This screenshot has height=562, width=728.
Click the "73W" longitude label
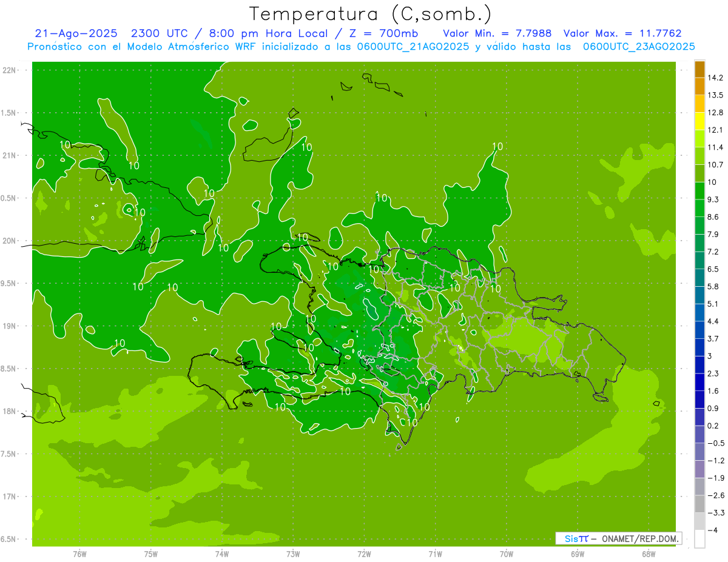pos(293,554)
